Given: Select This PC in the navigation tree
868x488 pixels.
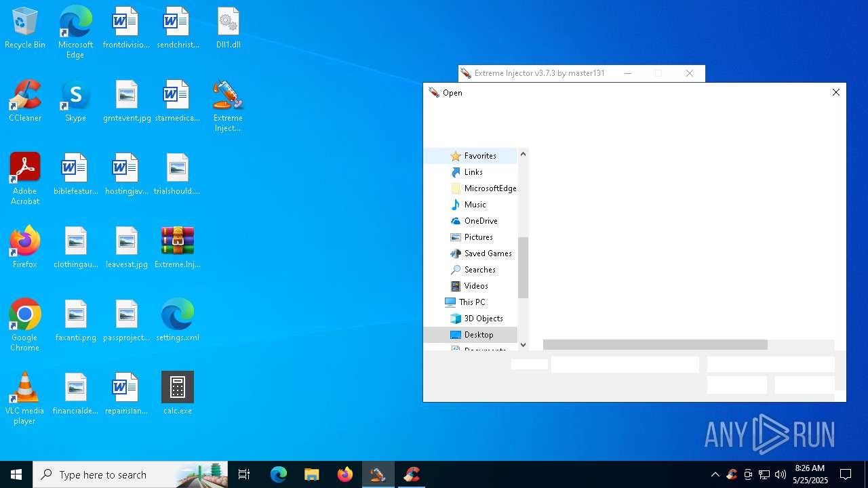Looking at the screenshot, I should (x=471, y=302).
